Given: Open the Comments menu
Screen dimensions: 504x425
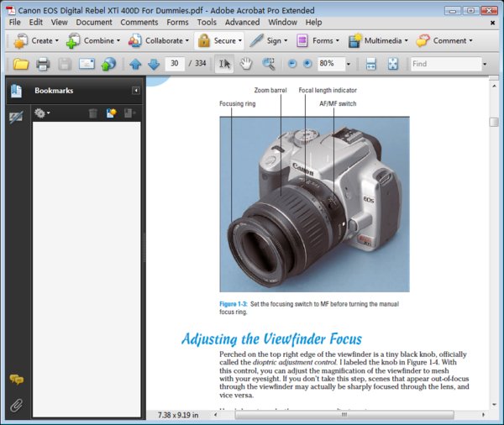Looking at the screenshot, I should click(x=139, y=23).
